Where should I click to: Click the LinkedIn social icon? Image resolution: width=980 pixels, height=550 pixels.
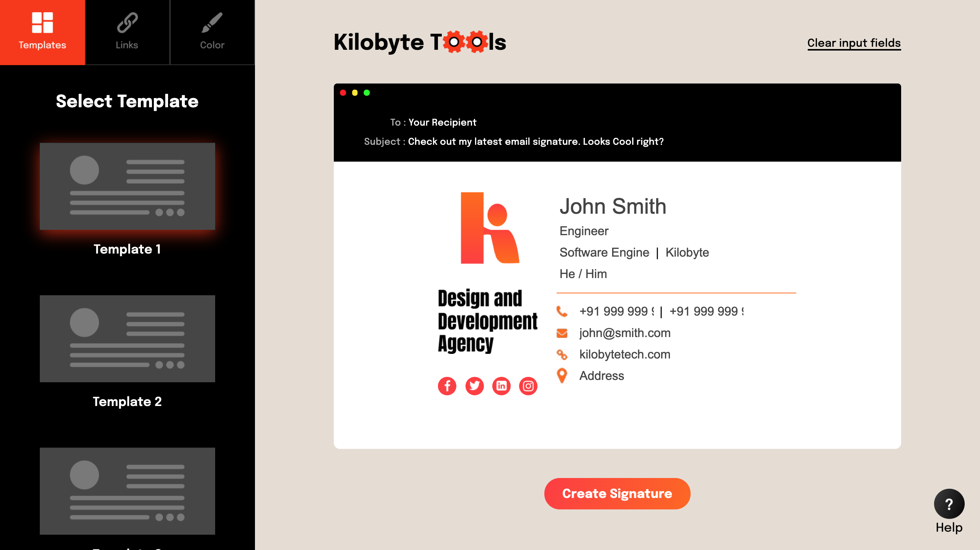[x=501, y=386]
